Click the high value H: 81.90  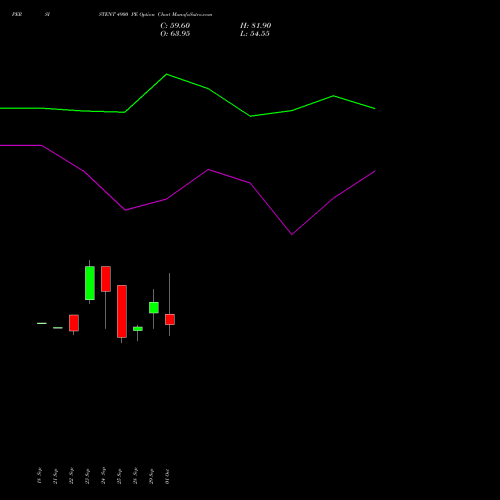point(255,26)
